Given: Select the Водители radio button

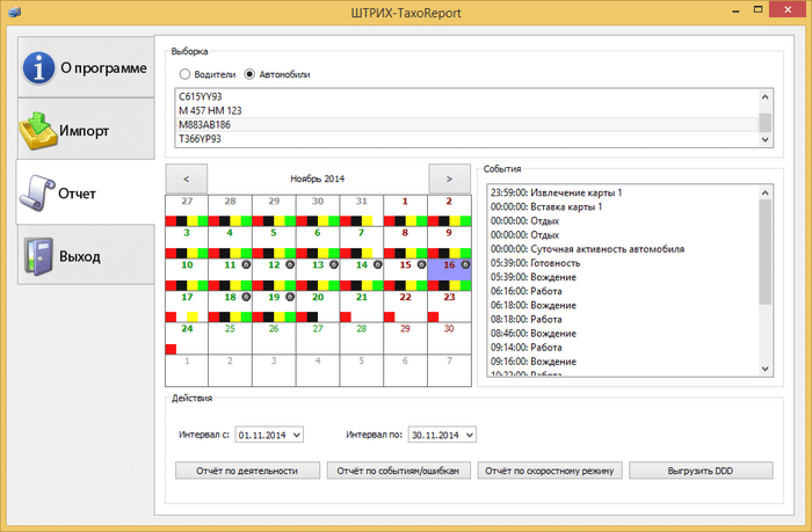Looking at the screenshot, I should pyautogui.click(x=185, y=74).
